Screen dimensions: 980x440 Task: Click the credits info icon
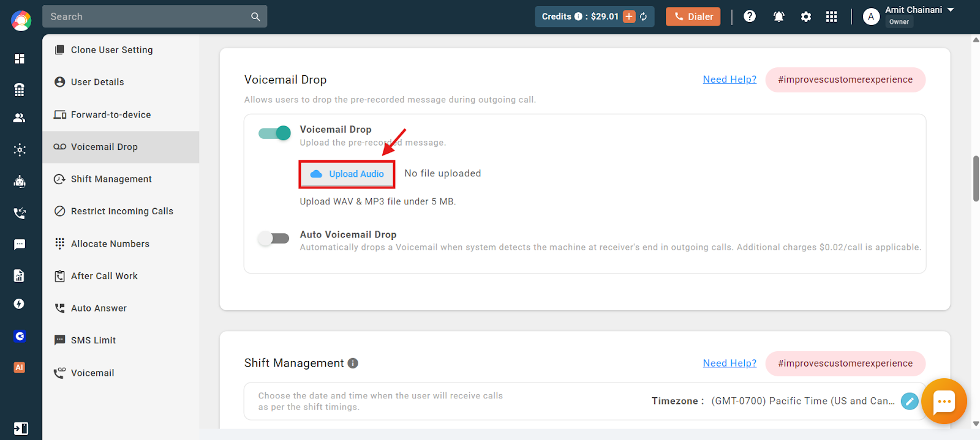tap(578, 17)
